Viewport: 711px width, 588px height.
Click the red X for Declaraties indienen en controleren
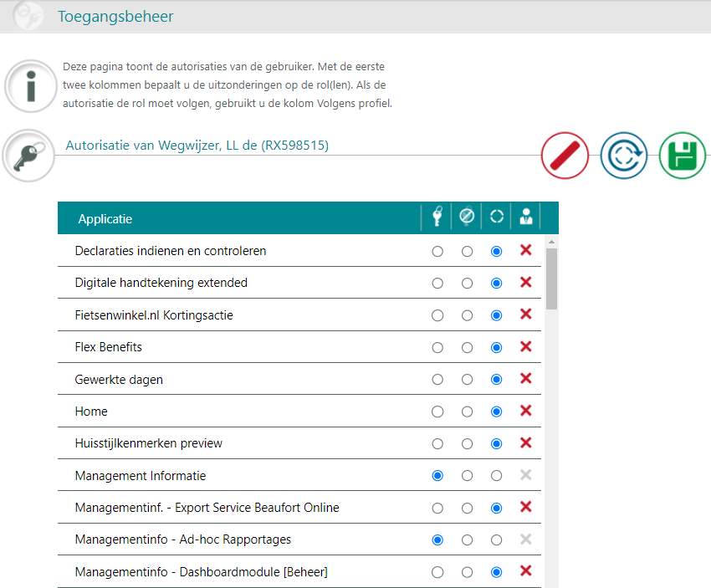pos(526,250)
